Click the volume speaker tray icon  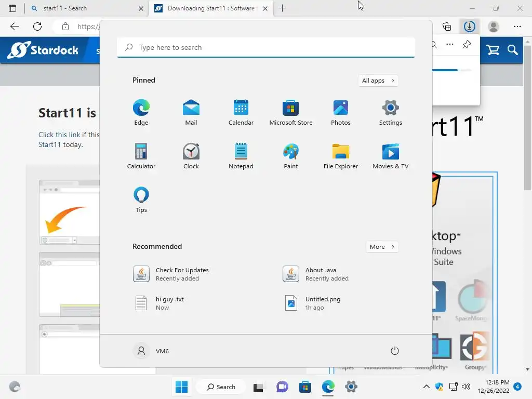[466, 387]
